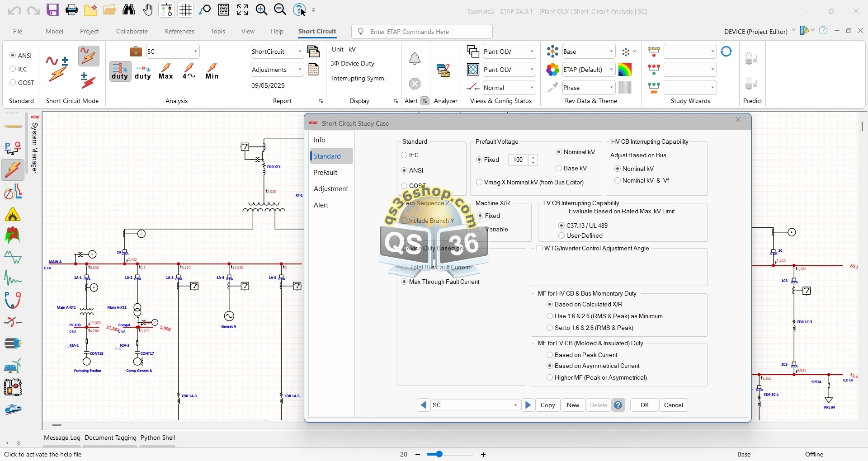Viewport: 868px width, 461px height.
Task: Run the Max short circuit calculation
Action: coord(166,71)
